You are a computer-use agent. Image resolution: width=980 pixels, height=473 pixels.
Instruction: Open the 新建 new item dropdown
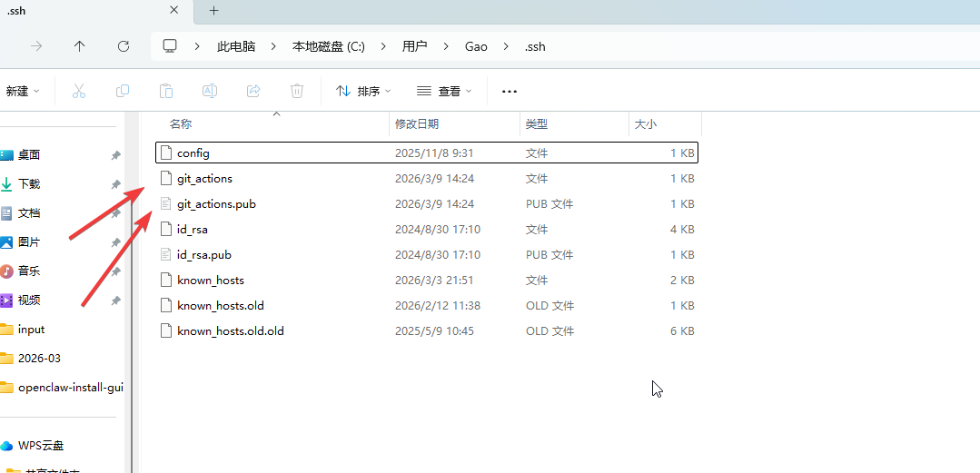pyautogui.click(x=23, y=91)
